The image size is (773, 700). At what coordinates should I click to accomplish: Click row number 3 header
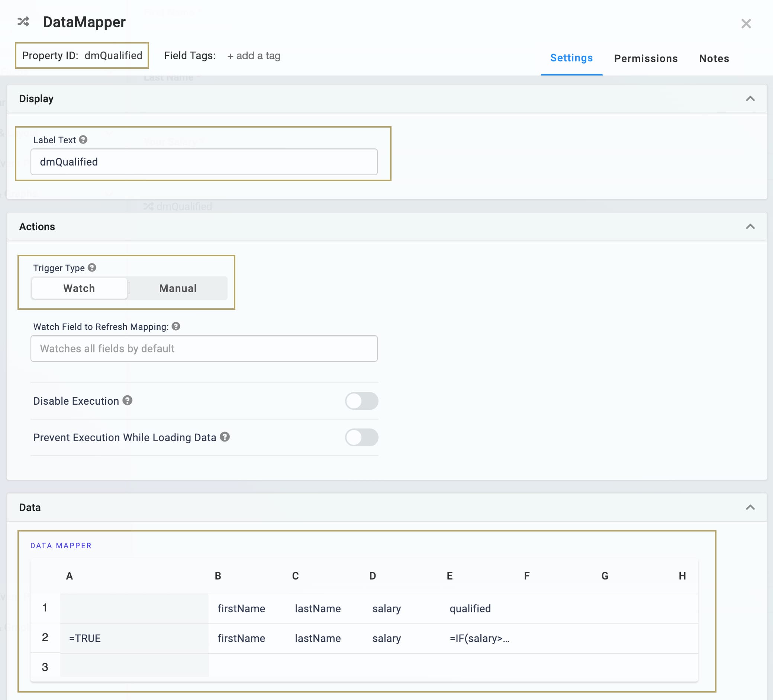click(45, 667)
